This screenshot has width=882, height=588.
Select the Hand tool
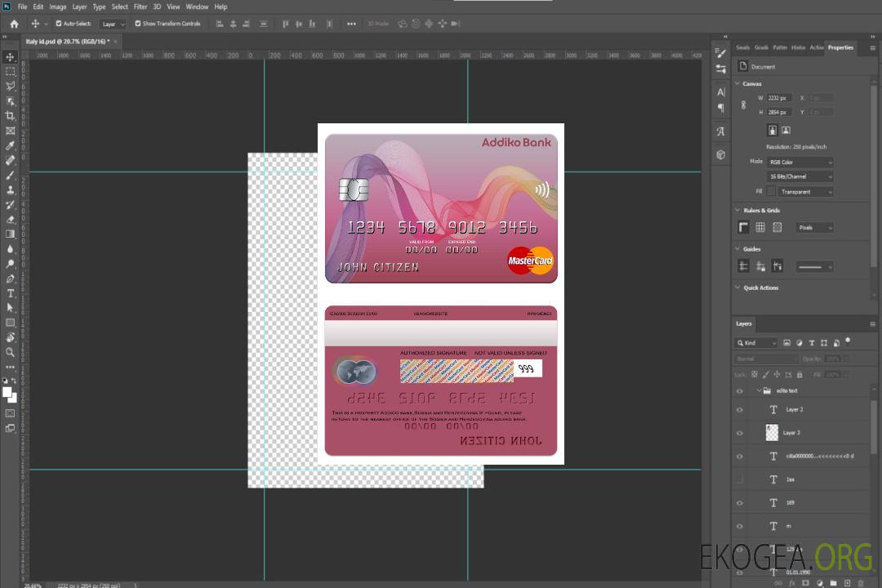point(10,337)
